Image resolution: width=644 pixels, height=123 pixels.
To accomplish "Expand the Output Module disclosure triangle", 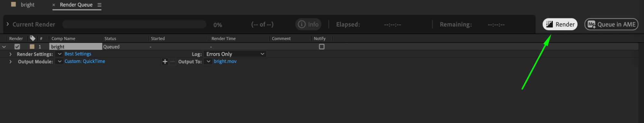I will point(10,61).
